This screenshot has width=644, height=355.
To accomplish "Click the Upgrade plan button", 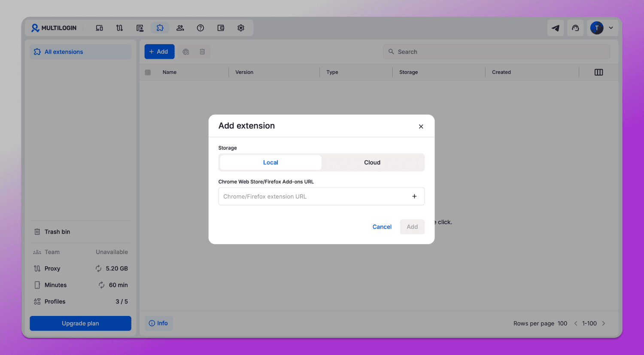I will point(80,323).
